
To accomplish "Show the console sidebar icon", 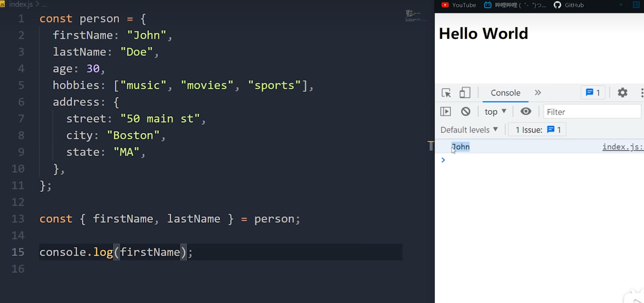I will [x=446, y=112].
